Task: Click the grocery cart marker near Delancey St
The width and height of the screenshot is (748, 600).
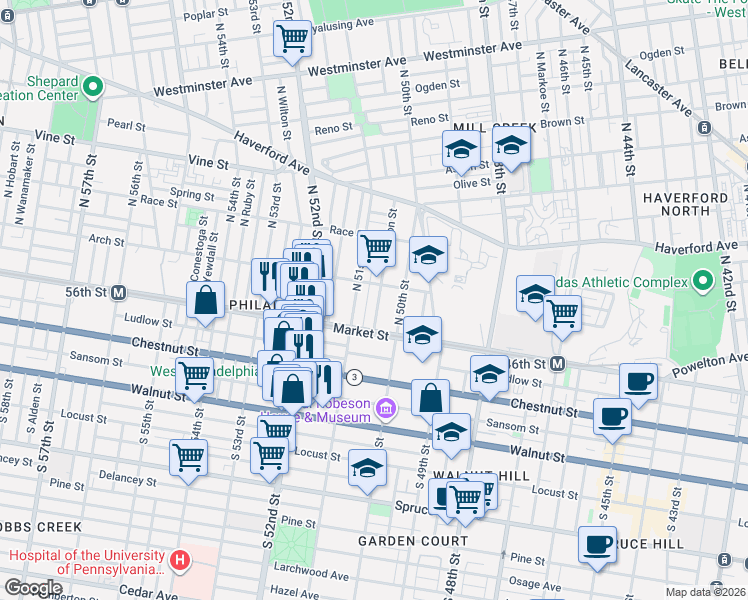Action: click(x=188, y=458)
